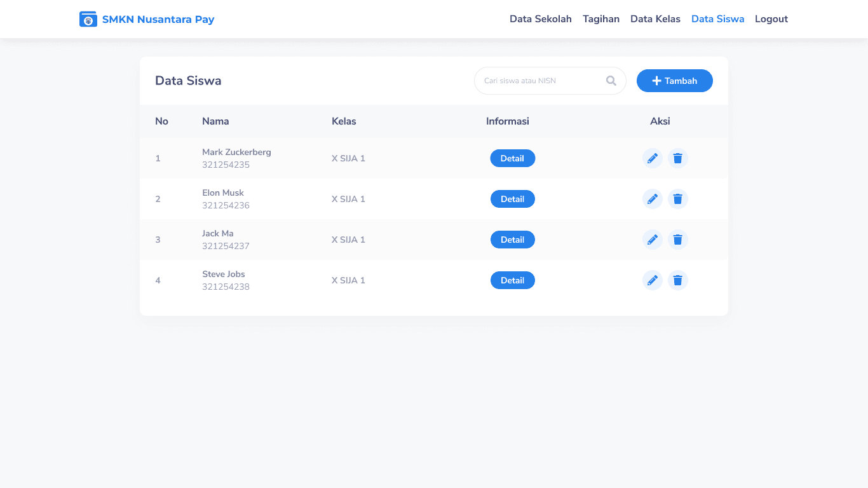Image resolution: width=868 pixels, height=488 pixels.
Task: Click NISN 321254237
Action: tap(226, 246)
